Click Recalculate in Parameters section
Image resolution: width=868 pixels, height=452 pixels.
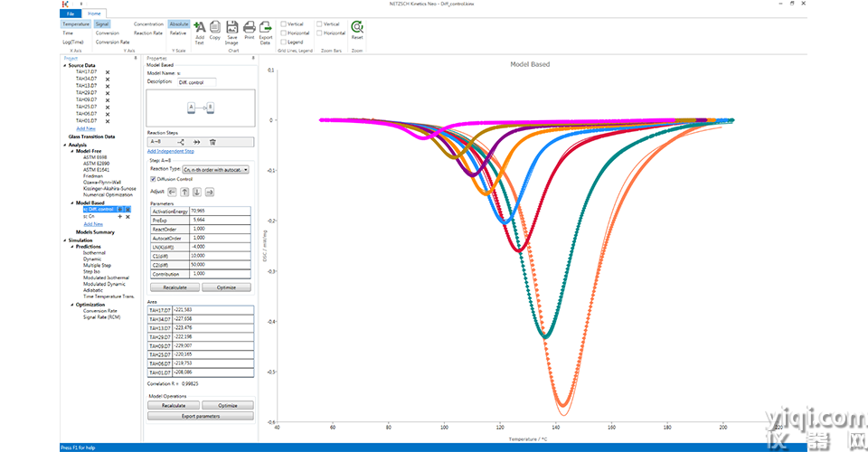(x=175, y=287)
